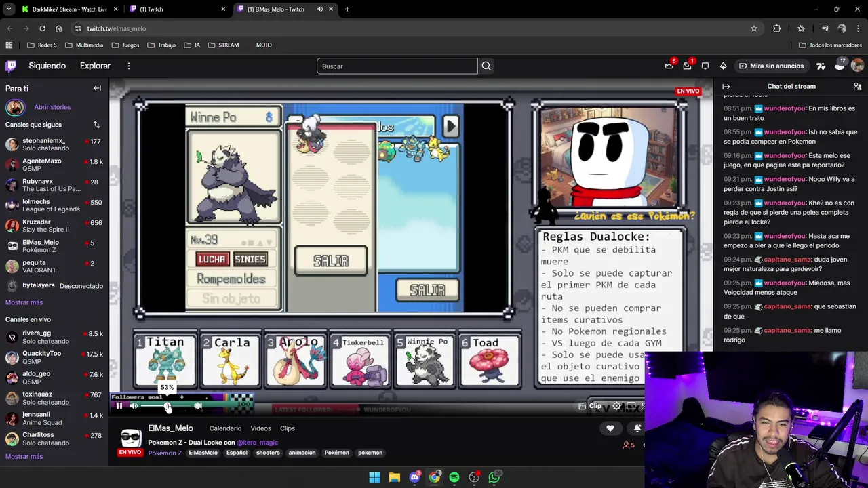The height and width of the screenshot is (488, 868).
Task: Open chat community users list icon
Action: point(857,86)
